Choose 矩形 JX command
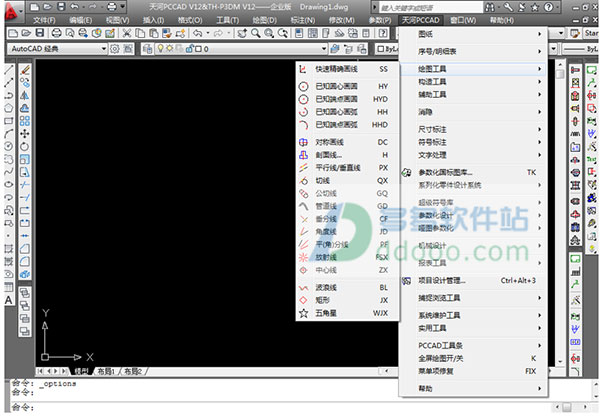Image resolution: width=600 pixels, height=417 pixels. [347, 300]
